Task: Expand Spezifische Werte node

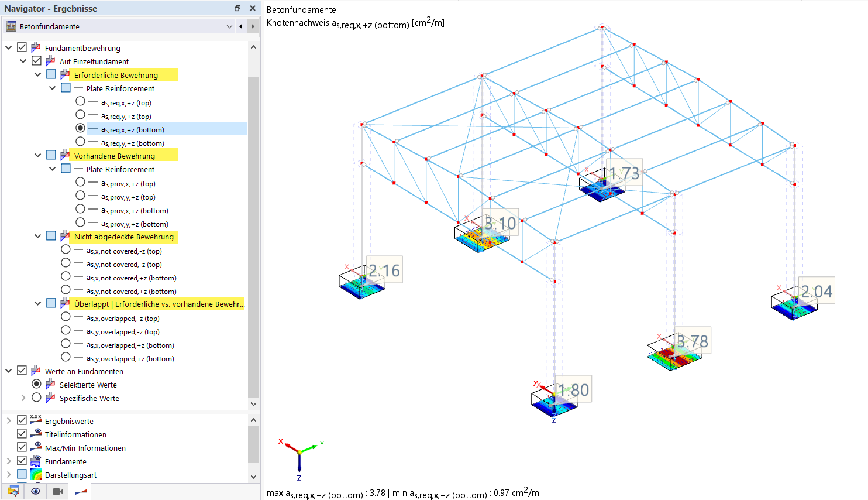Action: point(23,398)
